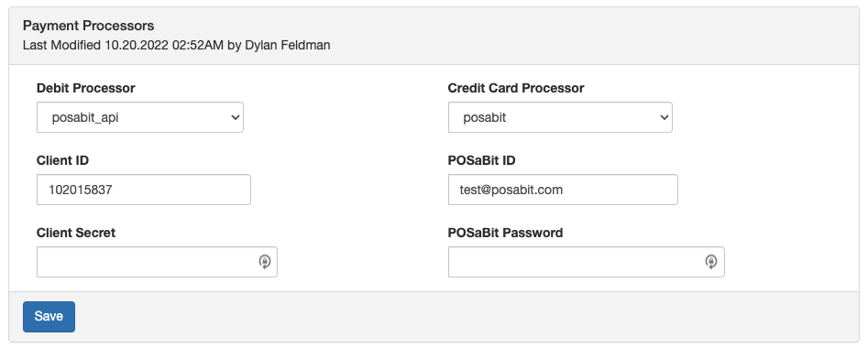Click inside the empty POSaBit Password field
The image size is (868, 359).
coord(587,262)
